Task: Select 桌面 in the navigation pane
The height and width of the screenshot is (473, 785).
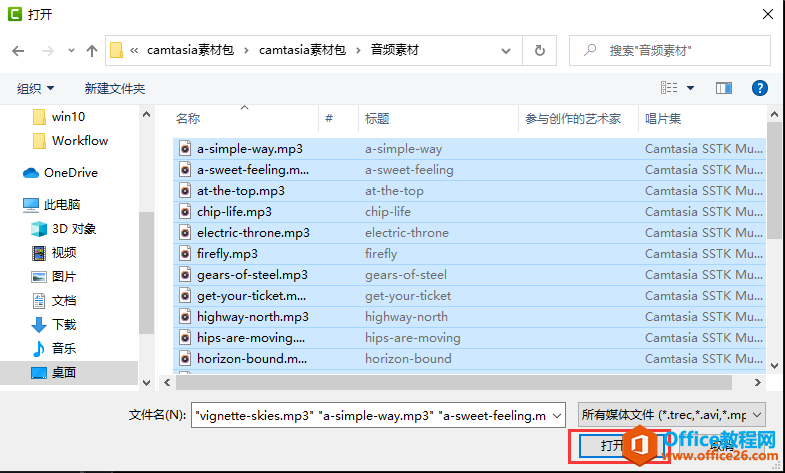Action: click(54, 373)
